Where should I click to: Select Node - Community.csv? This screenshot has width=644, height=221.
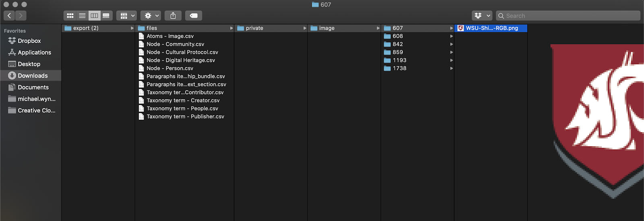click(184, 44)
